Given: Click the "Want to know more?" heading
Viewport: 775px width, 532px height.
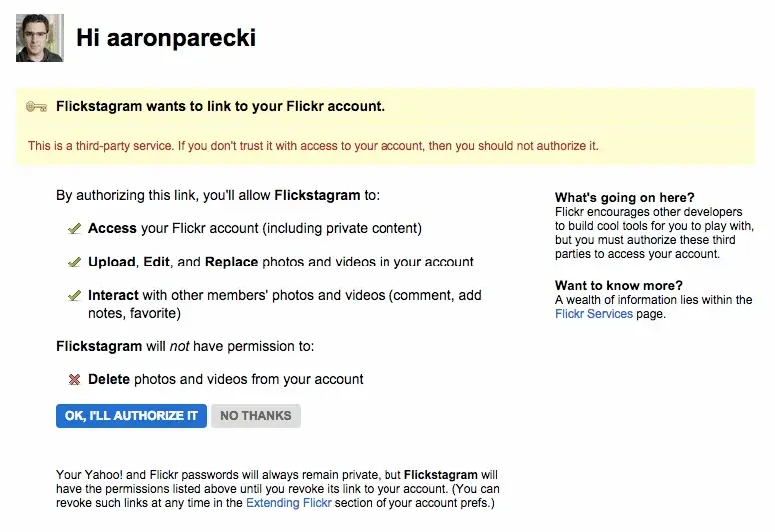Looking at the screenshot, I should [x=618, y=286].
